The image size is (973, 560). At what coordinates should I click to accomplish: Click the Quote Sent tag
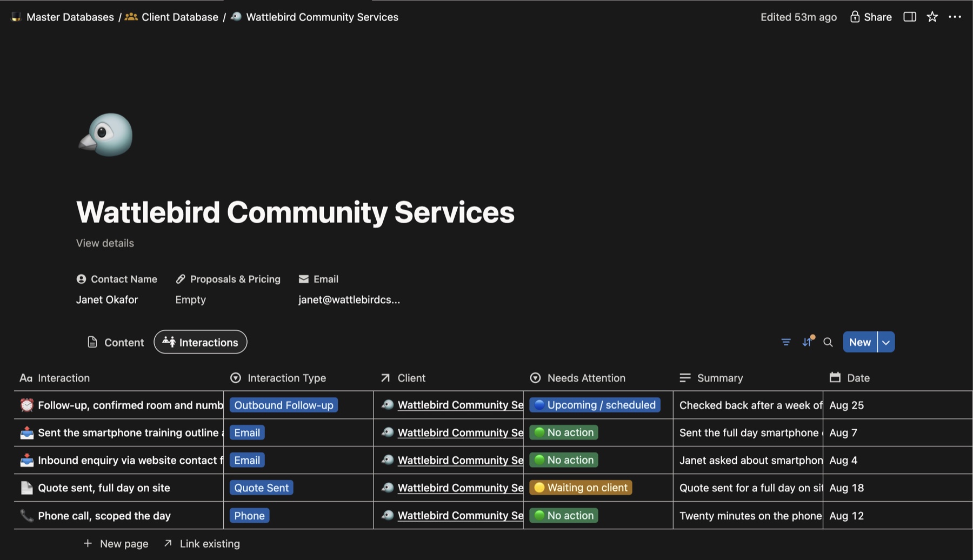coord(262,488)
